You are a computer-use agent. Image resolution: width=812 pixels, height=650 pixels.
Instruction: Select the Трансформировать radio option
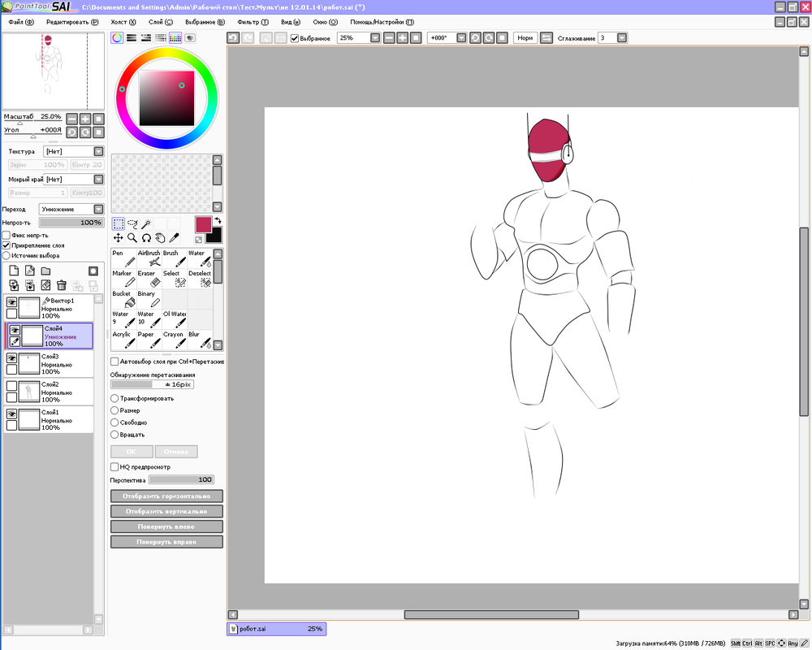pyautogui.click(x=114, y=399)
